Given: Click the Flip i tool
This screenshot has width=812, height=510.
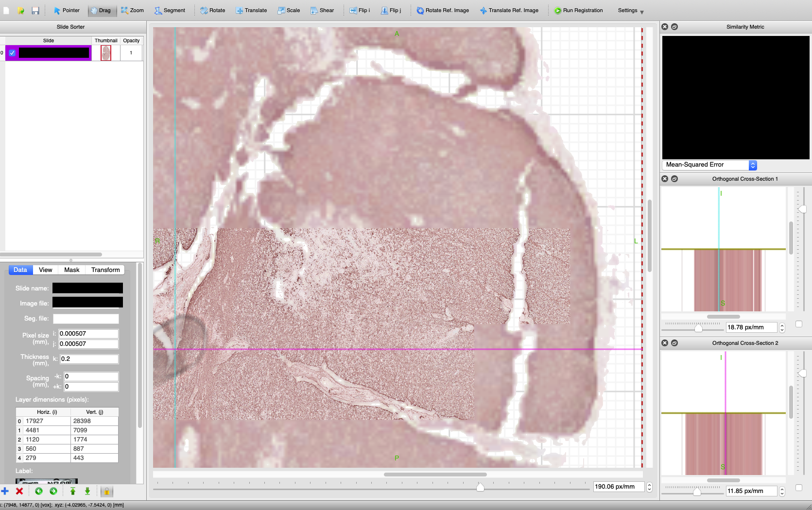Looking at the screenshot, I should (x=360, y=10).
